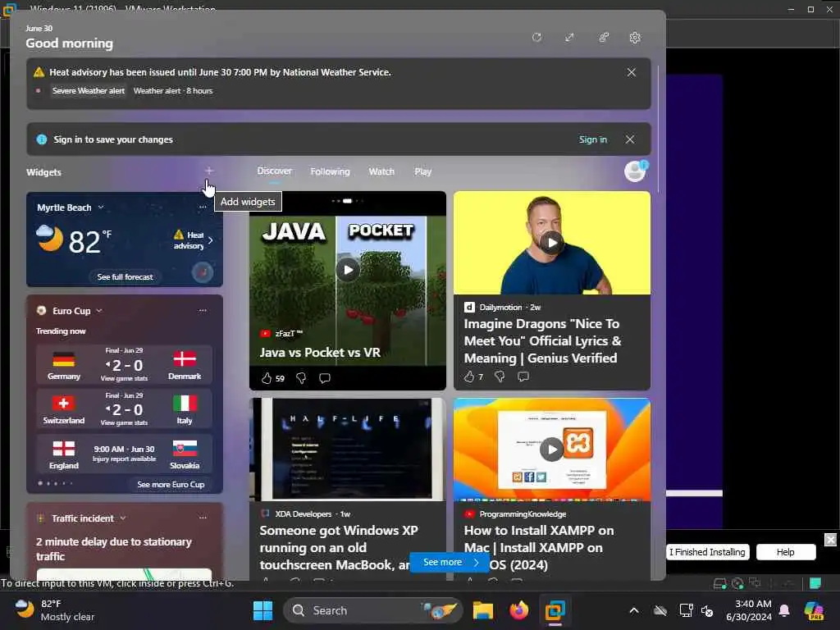
Task: Click the 82°F temperature reading
Action: (90, 242)
